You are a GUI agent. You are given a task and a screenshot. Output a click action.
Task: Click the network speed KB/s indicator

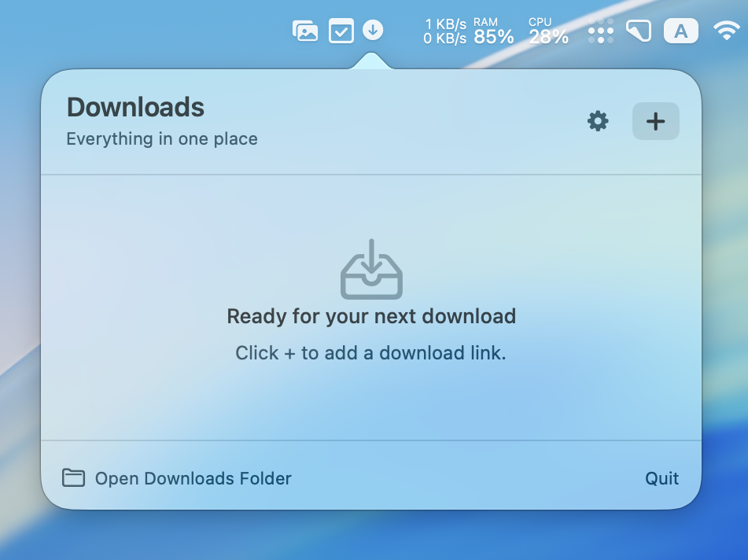tap(444, 31)
